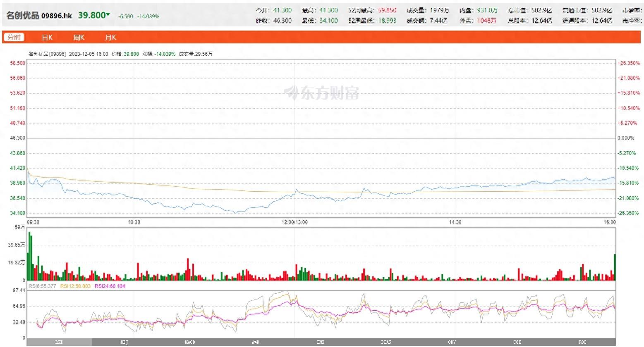644x347 pixels.
Task: Open the CCI indicator tab
Action: 517,342
